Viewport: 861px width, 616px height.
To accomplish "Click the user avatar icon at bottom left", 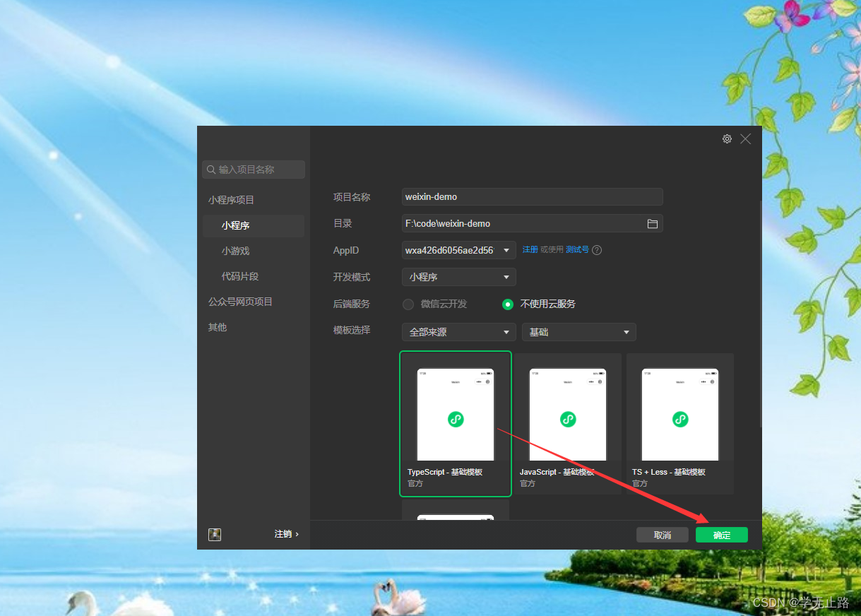I will [x=215, y=534].
